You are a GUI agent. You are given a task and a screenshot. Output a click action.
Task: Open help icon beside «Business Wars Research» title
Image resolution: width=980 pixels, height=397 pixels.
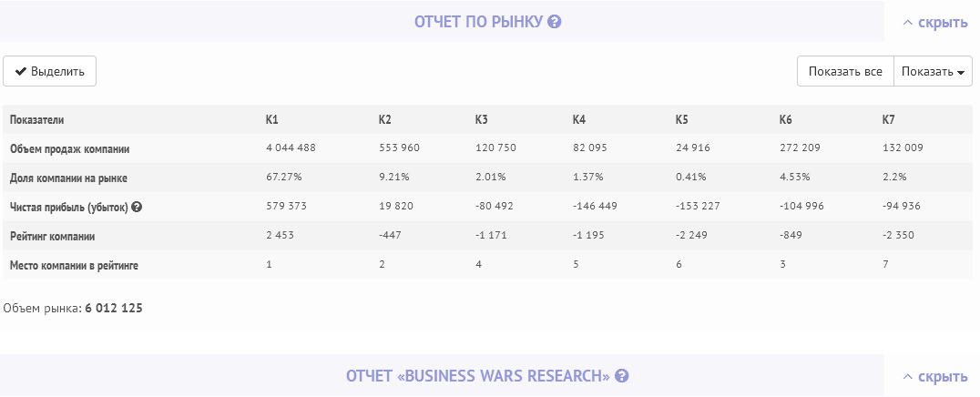622,376
